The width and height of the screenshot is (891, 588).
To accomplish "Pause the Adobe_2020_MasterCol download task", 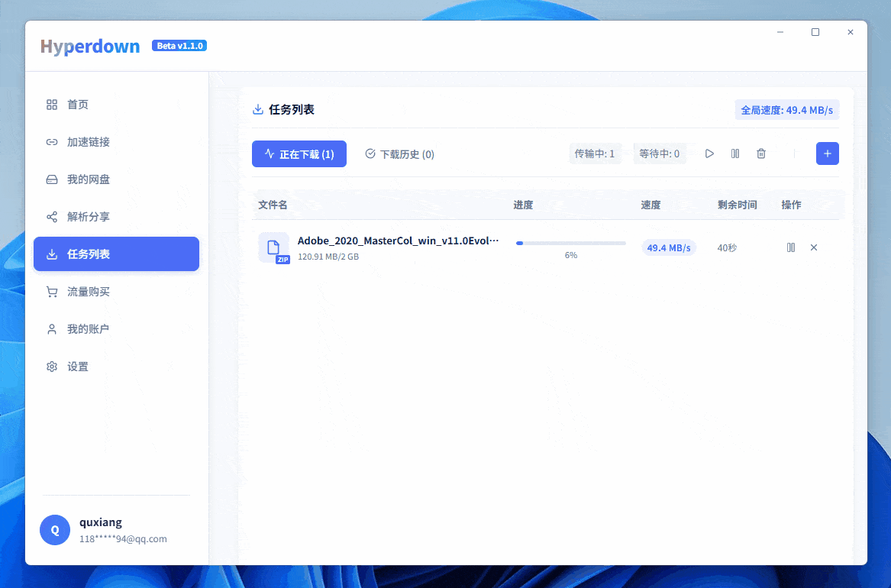I will coord(791,247).
